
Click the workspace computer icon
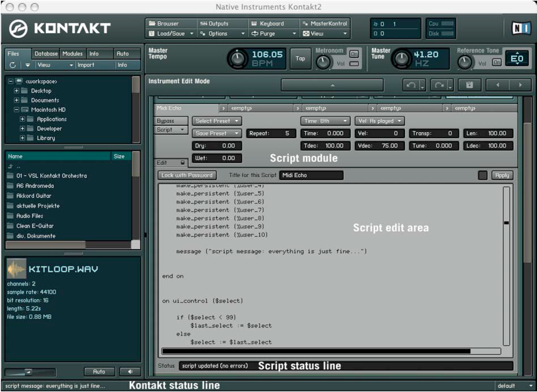pyautogui.click(x=19, y=82)
